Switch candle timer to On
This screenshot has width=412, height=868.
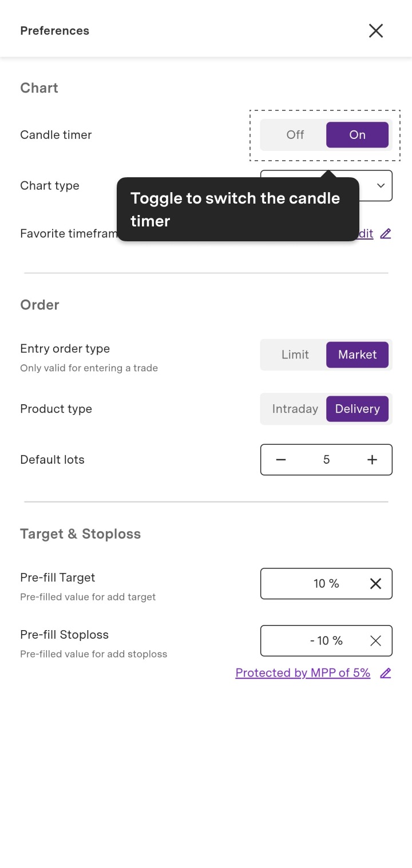tap(357, 135)
